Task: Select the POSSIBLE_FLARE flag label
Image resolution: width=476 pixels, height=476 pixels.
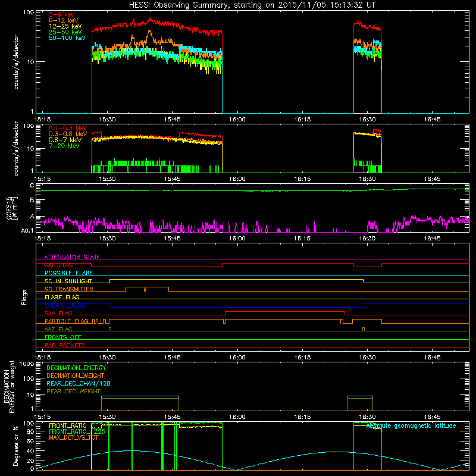Action: [68, 273]
